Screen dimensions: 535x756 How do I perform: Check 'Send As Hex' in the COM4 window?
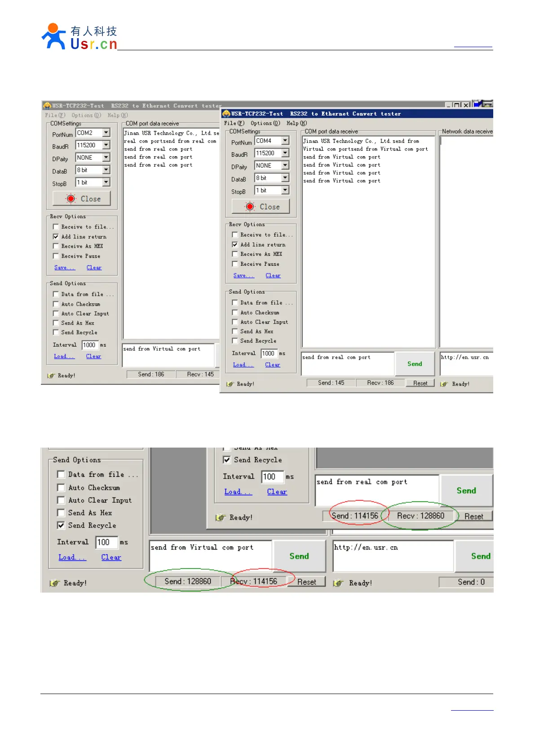pos(235,331)
